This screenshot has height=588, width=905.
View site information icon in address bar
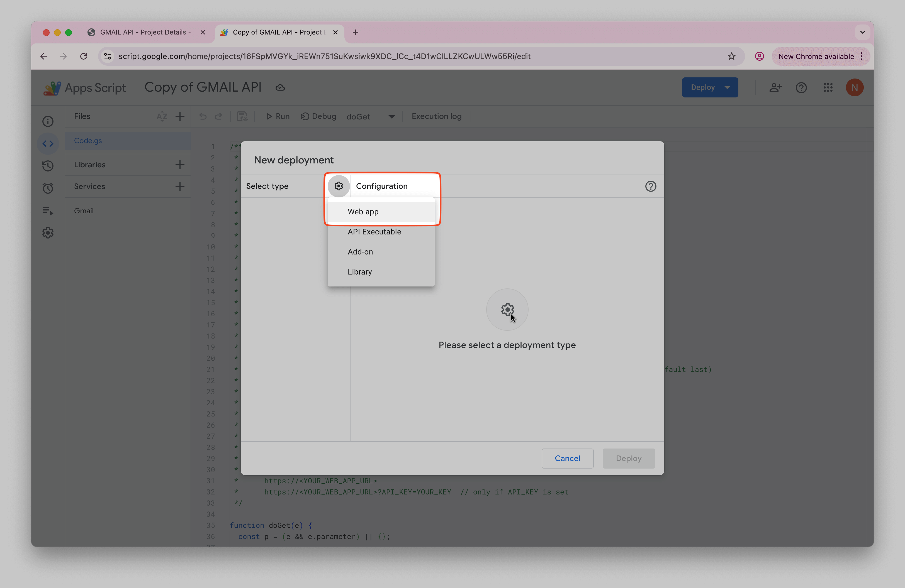pos(108,56)
